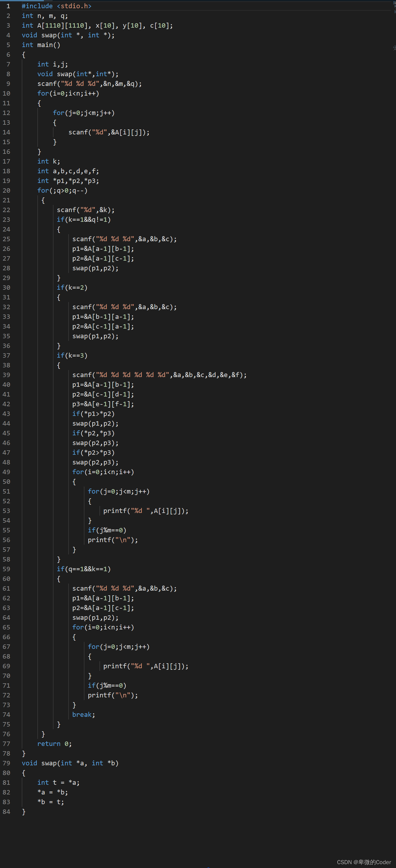This screenshot has height=868, width=396.
Task: Click the 'p3=&A[e-1][f-1];' assignment
Action: (x=103, y=404)
